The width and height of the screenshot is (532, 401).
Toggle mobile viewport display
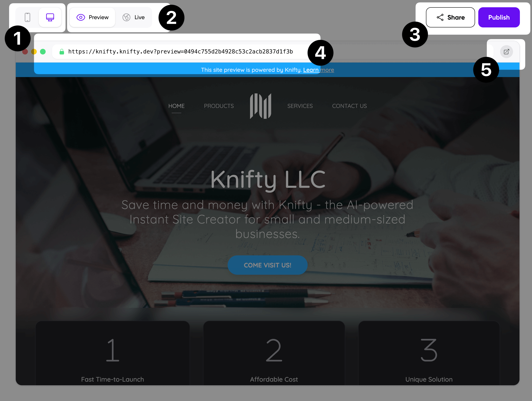pyautogui.click(x=28, y=17)
